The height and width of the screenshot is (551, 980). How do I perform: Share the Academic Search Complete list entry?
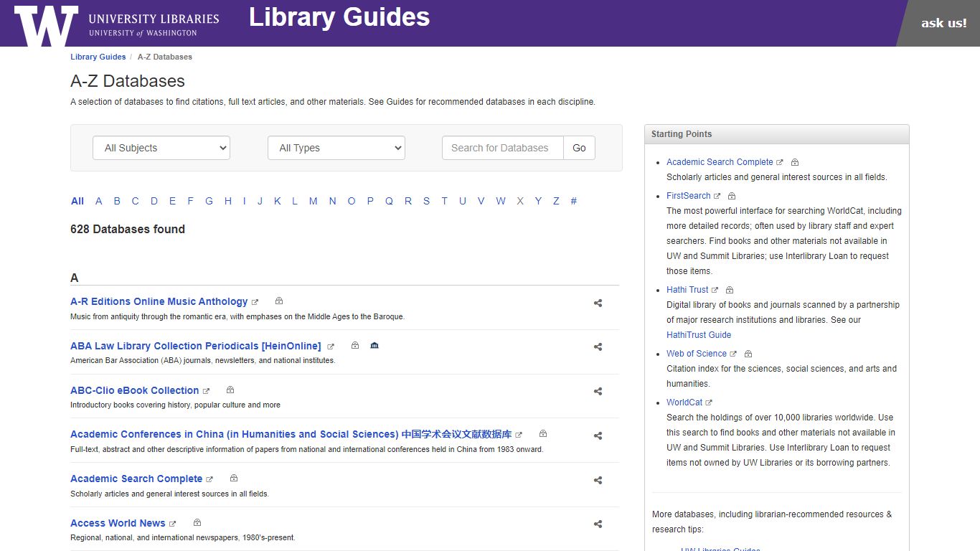[598, 481]
